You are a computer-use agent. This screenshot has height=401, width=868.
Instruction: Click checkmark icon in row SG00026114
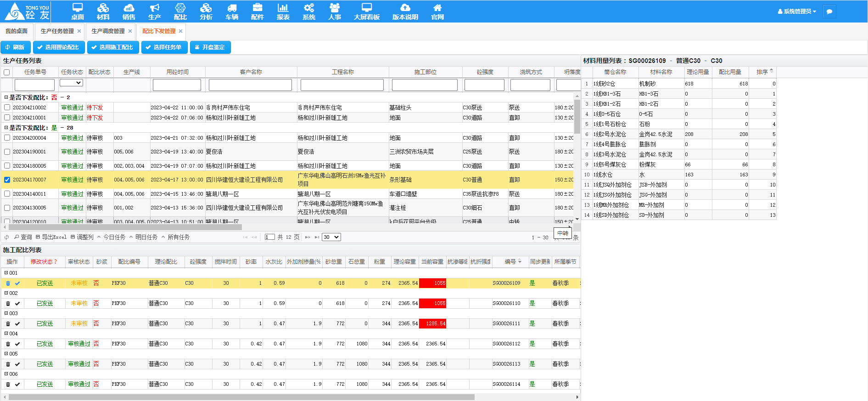coord(17,384)
